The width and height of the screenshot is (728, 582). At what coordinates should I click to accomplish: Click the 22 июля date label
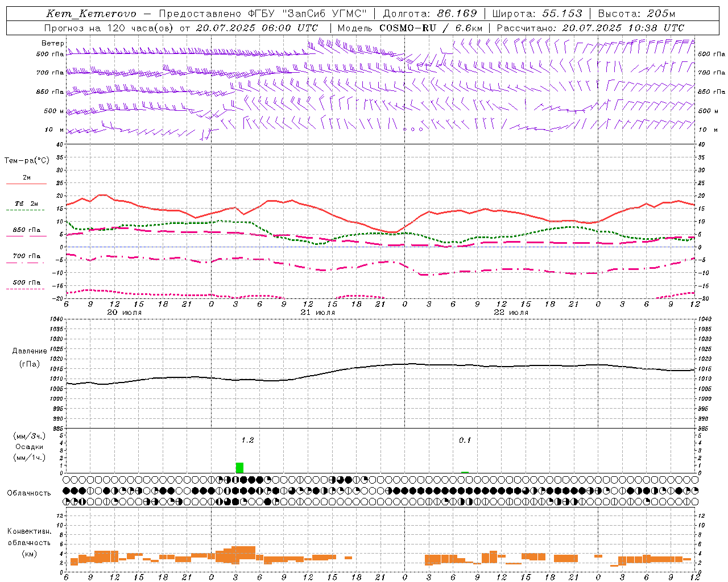point(511,313)
